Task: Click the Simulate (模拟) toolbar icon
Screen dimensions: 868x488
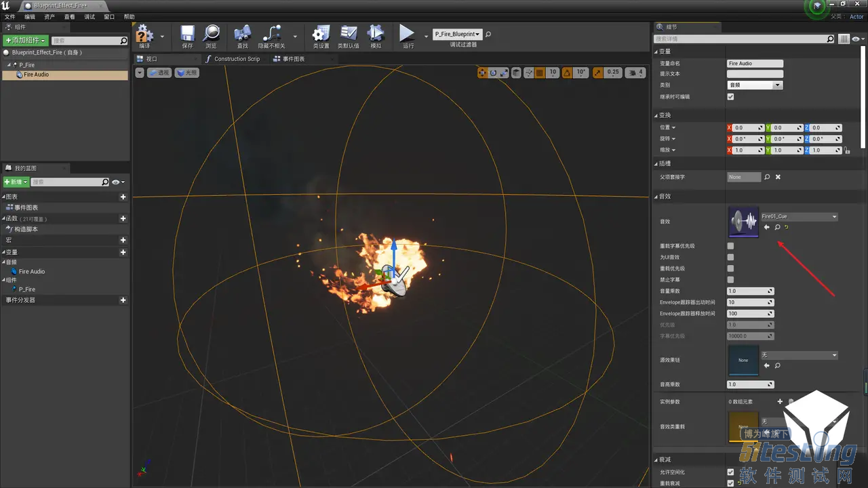Action: (376, 33)
